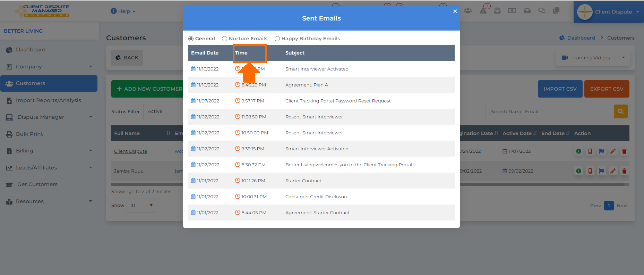Expand the Resources sidebar menu
The image size is (644, 275).
click(x=49, y=201)
